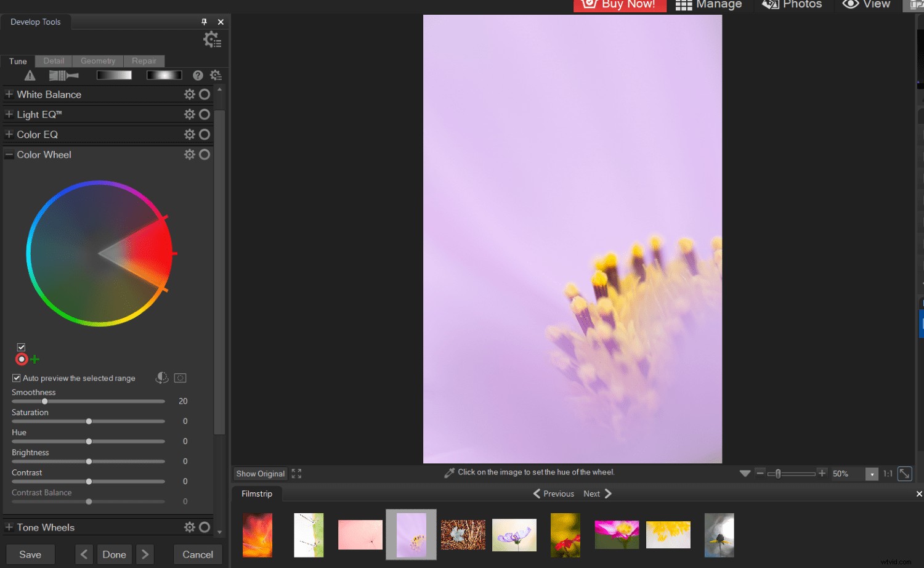This screenshot has height=568, width=924.
Task: Click the Done button
Action: pyautogui.click(x=114, y=554)
